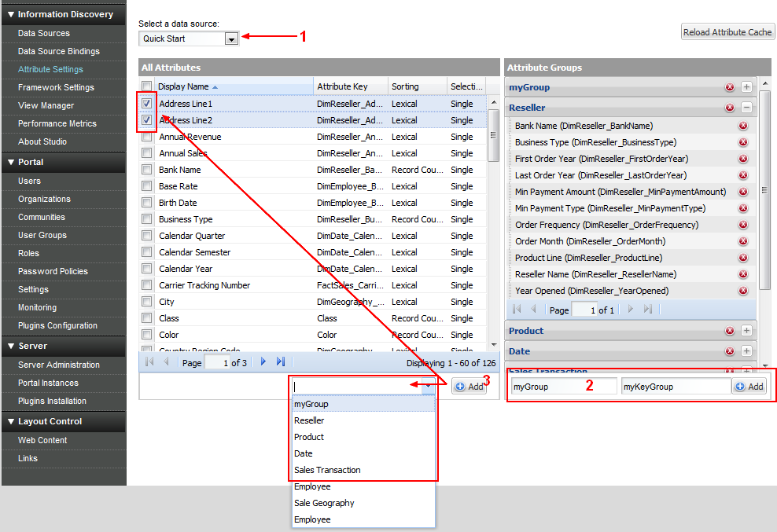Click the Add button next to the group dropdown
The height and width of the screenshot is (532, 777).
click(469, 386)
